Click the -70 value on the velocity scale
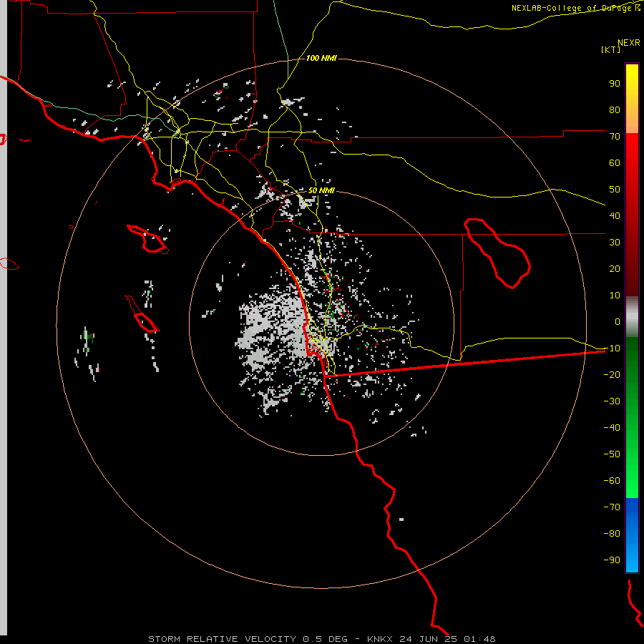The height and width of the screenshot is (644, 644). click(612, 507)
